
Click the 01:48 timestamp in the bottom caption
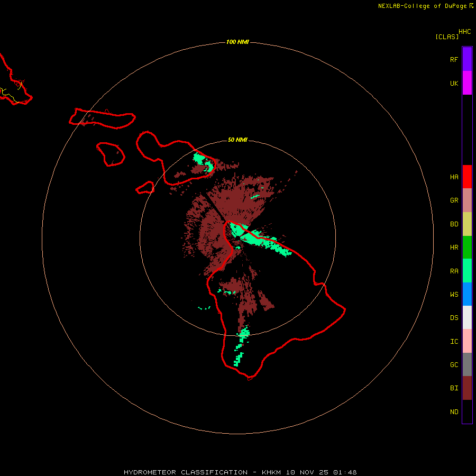tap(345, 472)
